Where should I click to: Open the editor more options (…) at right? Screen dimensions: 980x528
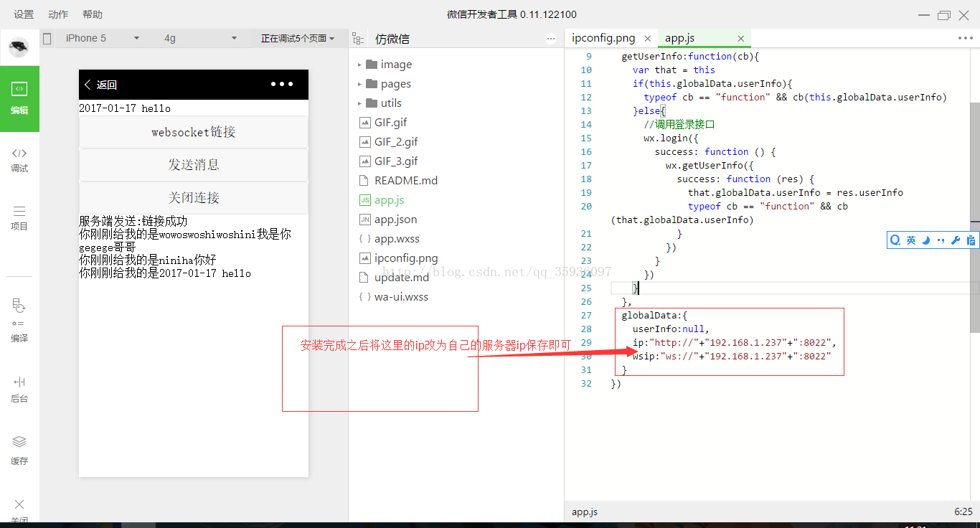[x=966, y=39]
